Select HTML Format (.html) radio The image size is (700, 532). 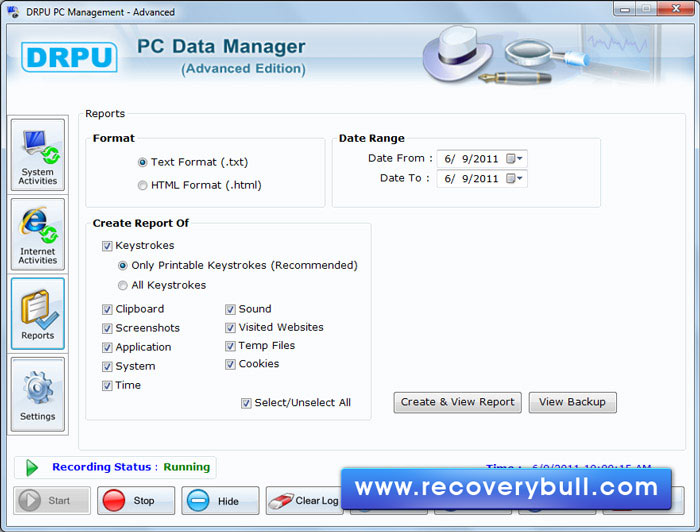pyautogui.click(x=142, y=185)
